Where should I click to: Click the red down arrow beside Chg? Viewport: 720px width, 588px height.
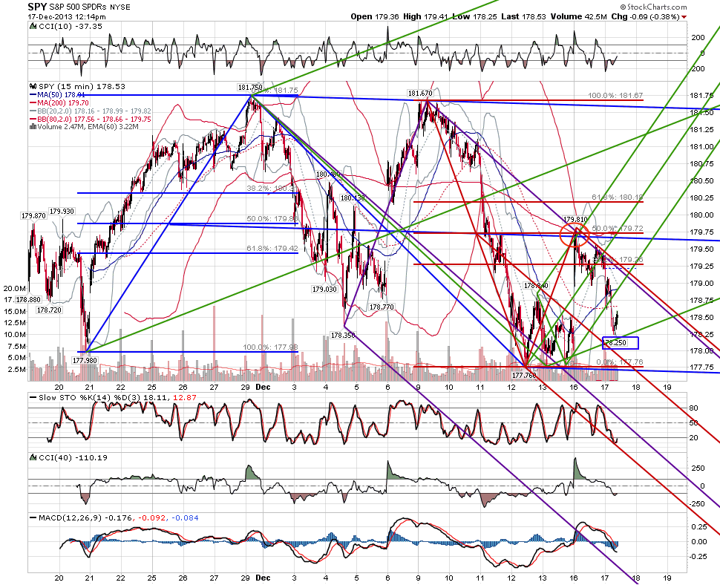click(x=684, y=17)
